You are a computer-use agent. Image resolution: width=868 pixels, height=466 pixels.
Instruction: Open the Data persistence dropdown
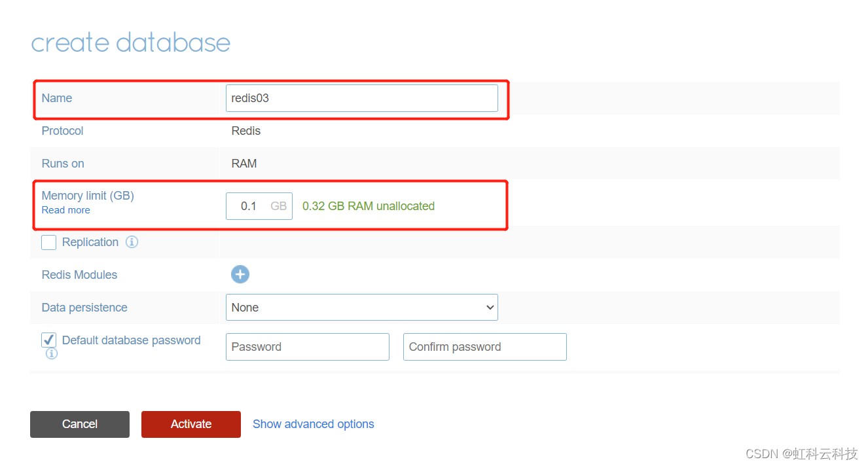click(x=362, y=308)
